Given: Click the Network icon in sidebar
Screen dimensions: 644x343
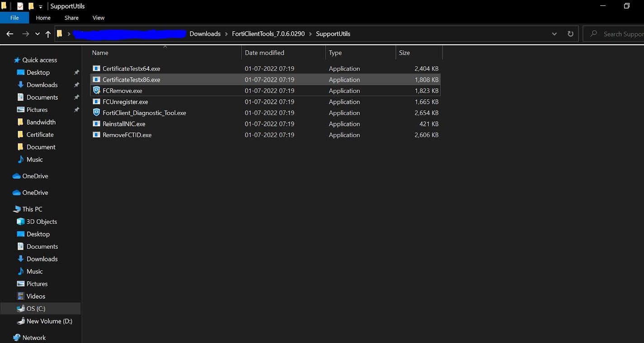Looking at the screenshot, I should tap(17, 338).
